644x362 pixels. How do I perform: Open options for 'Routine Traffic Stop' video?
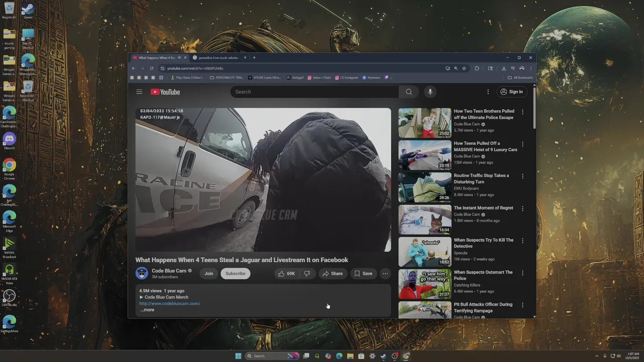522,176
